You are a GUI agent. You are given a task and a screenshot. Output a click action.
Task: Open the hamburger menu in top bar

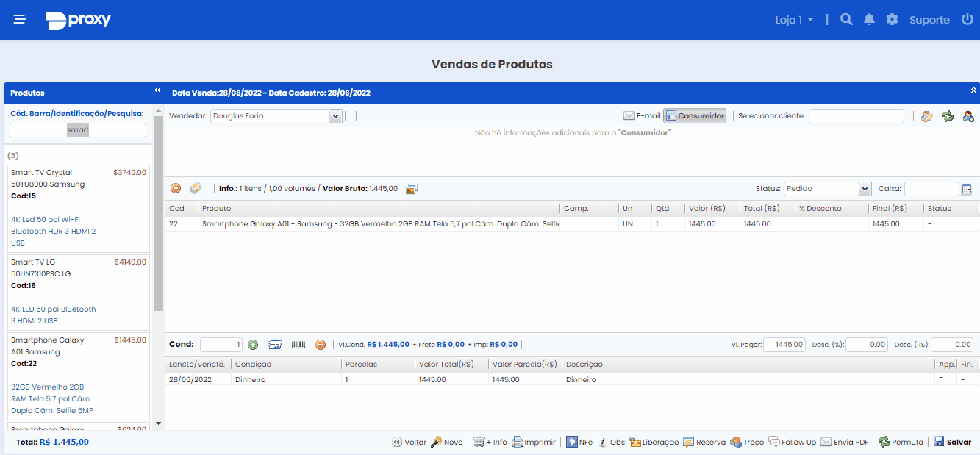point(20,20)
